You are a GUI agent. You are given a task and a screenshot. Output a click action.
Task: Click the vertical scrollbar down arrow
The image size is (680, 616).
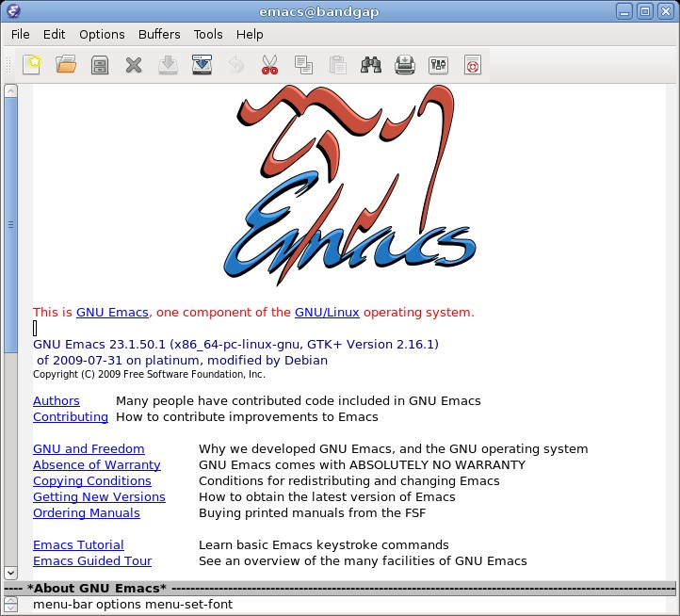(11, 573)
